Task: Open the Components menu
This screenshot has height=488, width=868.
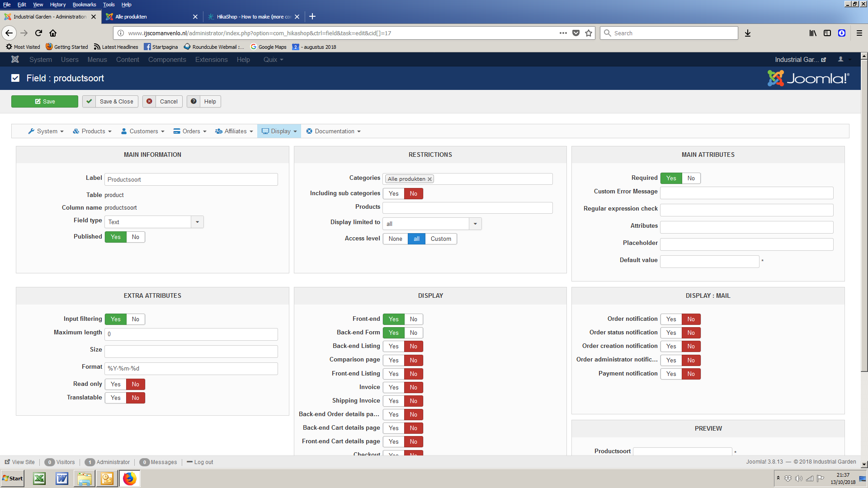Action: click(167, 59)
